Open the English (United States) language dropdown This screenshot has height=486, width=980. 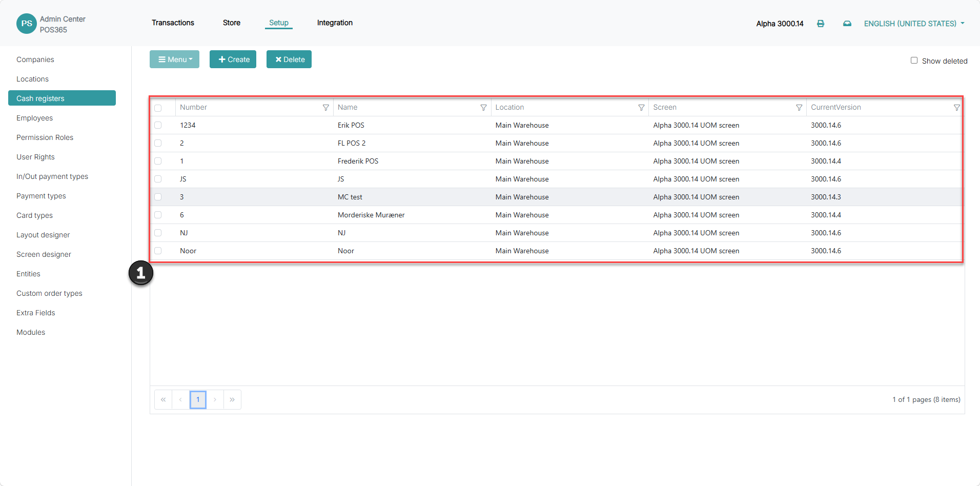tap(914, 24)
